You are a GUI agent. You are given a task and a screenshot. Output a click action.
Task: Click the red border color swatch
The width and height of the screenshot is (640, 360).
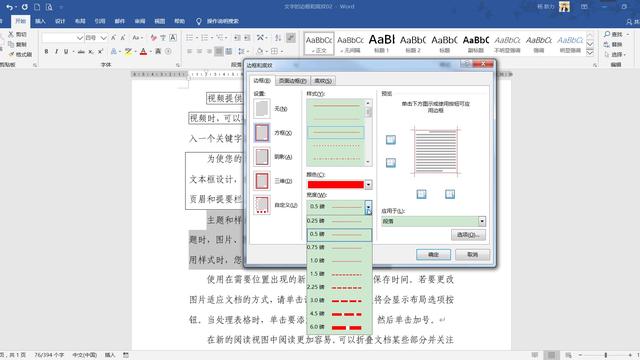(x=336, y=184)
